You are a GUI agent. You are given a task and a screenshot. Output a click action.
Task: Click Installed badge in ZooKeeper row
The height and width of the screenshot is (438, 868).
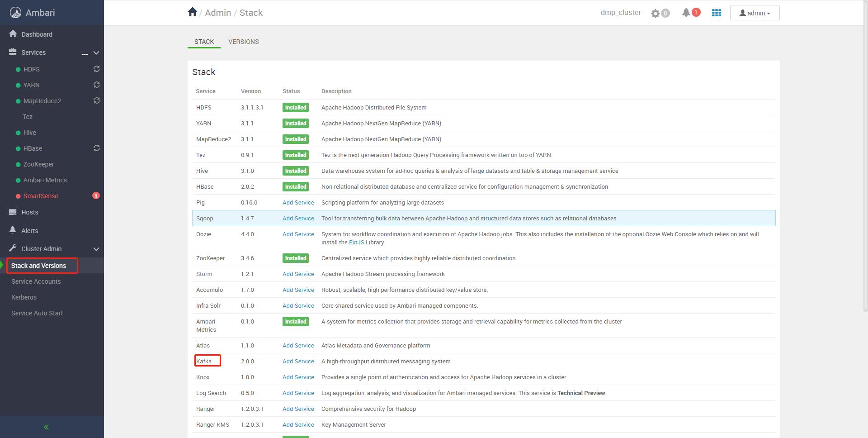[x=296, y=258]
